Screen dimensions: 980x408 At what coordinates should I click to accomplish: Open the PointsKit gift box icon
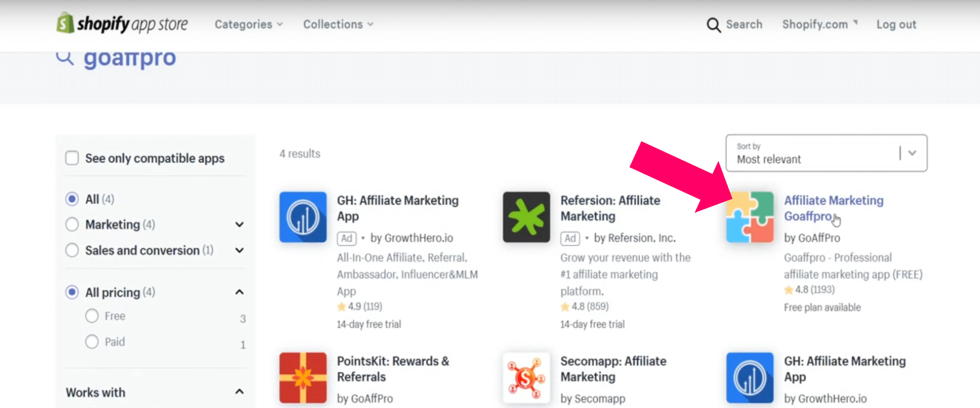303,377
